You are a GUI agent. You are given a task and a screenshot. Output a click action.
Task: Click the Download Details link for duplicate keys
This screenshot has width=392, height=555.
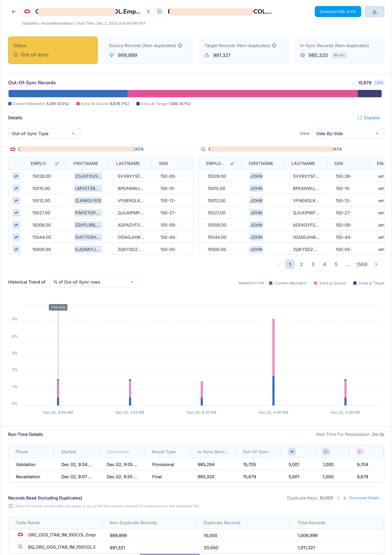coord(364,498)
